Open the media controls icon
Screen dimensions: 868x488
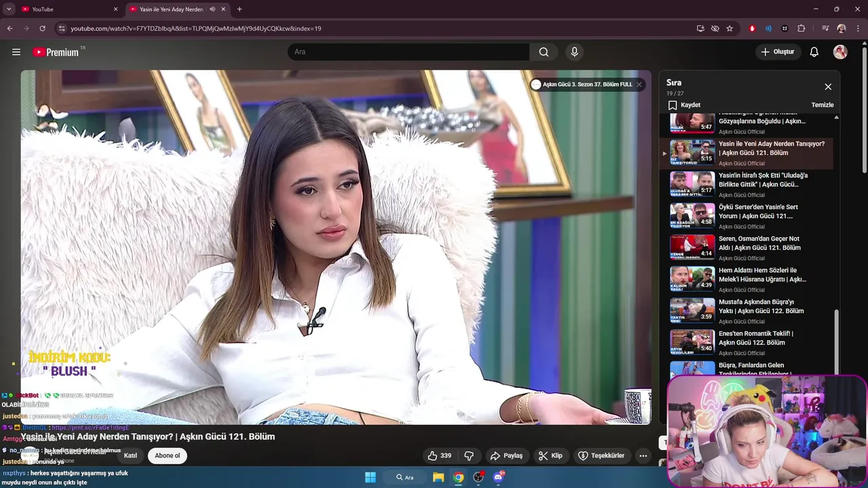(825, 28)
